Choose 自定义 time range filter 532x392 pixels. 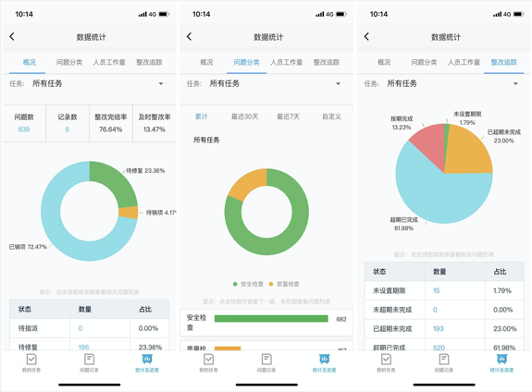331,116
